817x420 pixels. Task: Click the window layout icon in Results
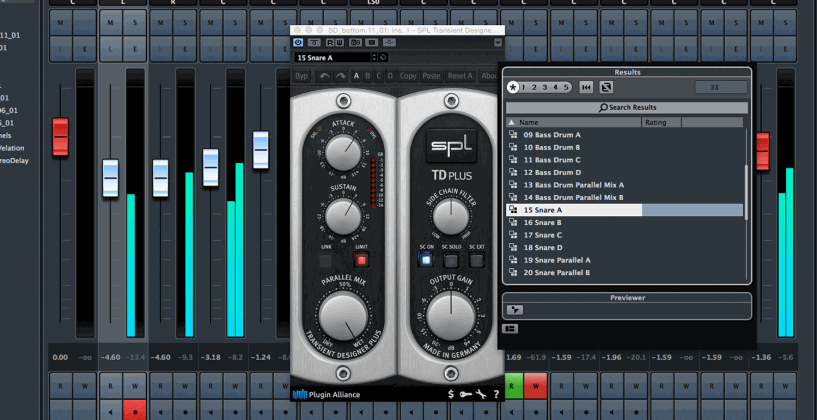(606, 88)
